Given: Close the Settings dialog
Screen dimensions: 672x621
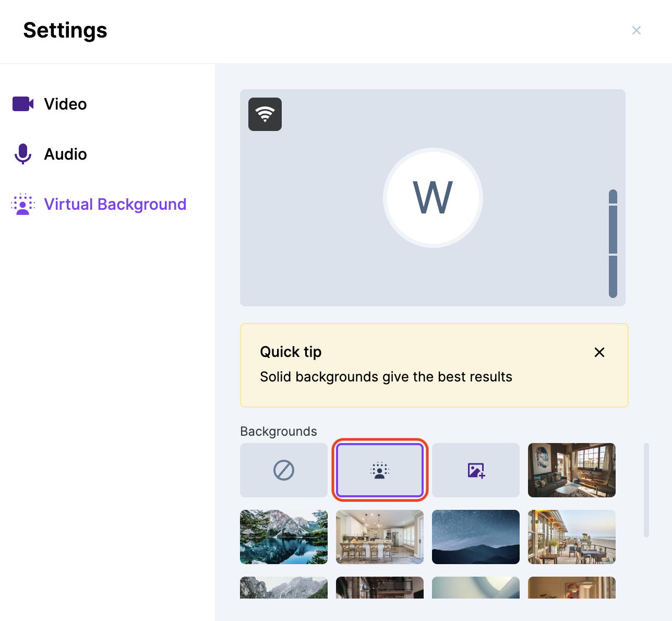Looking at the screenshot, I should tap(637, 30).
